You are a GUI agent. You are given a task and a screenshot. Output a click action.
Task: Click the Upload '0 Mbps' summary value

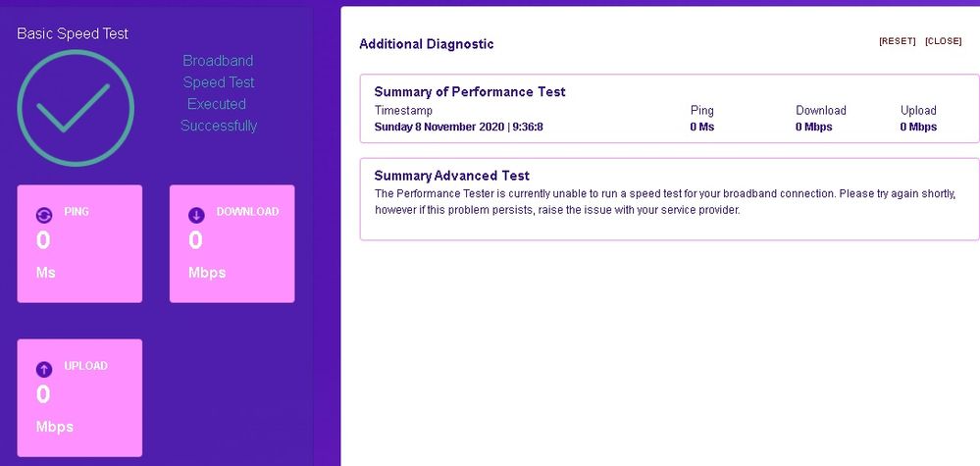[x=918, y=127]
